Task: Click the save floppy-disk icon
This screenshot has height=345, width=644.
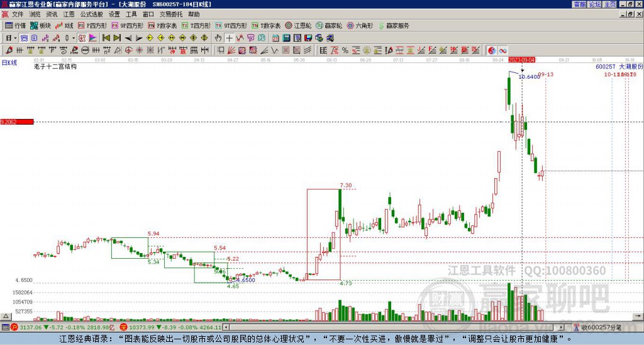Action: [308, 38]
